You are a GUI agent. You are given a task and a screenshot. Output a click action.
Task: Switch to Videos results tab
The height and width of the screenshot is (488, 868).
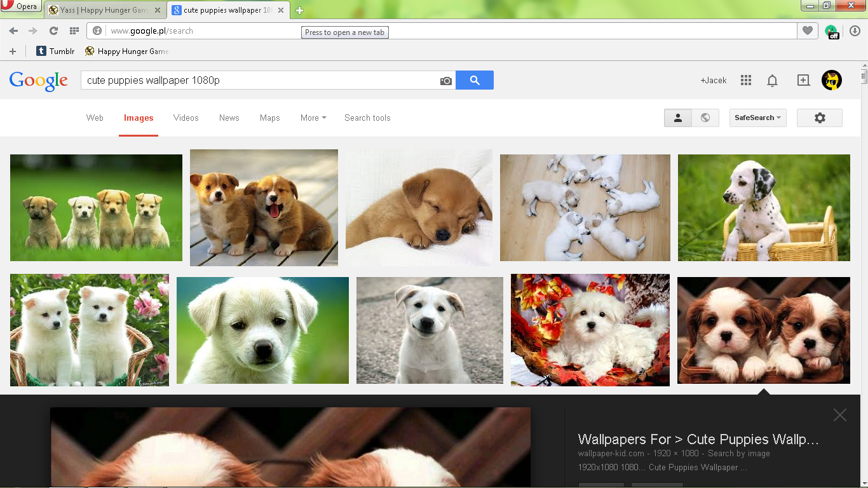(x=186, y=118)
